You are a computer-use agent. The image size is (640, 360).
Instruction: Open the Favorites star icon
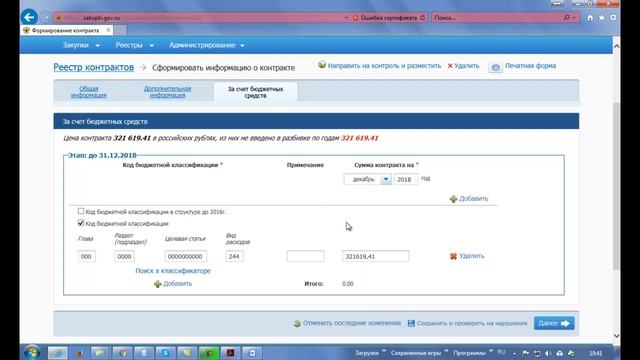602,18
